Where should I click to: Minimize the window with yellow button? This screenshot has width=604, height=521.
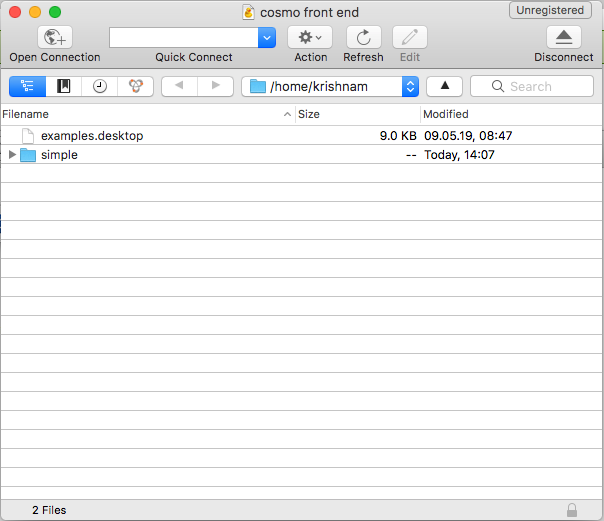point(35,12)
